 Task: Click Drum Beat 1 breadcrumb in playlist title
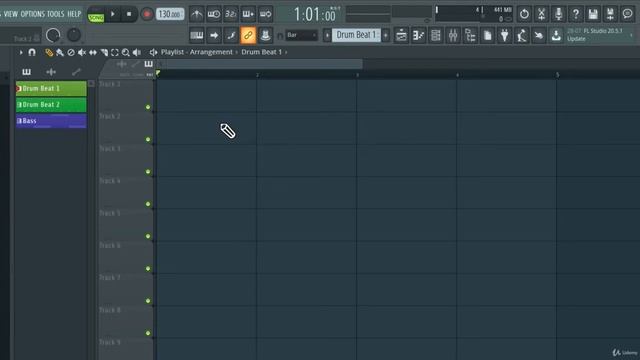(261, 52)
